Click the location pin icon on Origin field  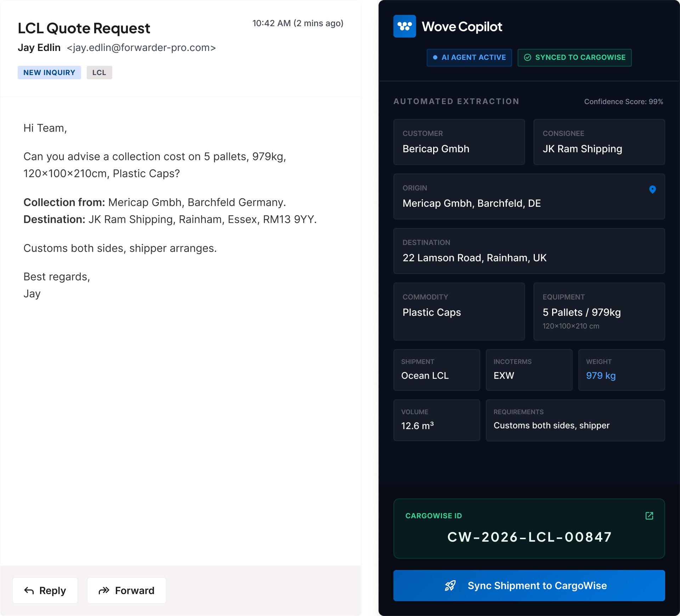(x=653, y=190)
